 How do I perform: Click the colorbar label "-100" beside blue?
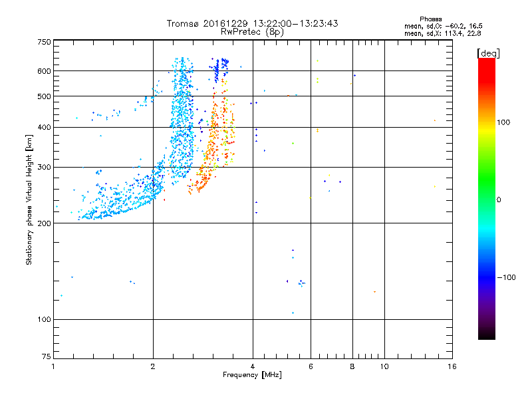(x=506, y=277)
